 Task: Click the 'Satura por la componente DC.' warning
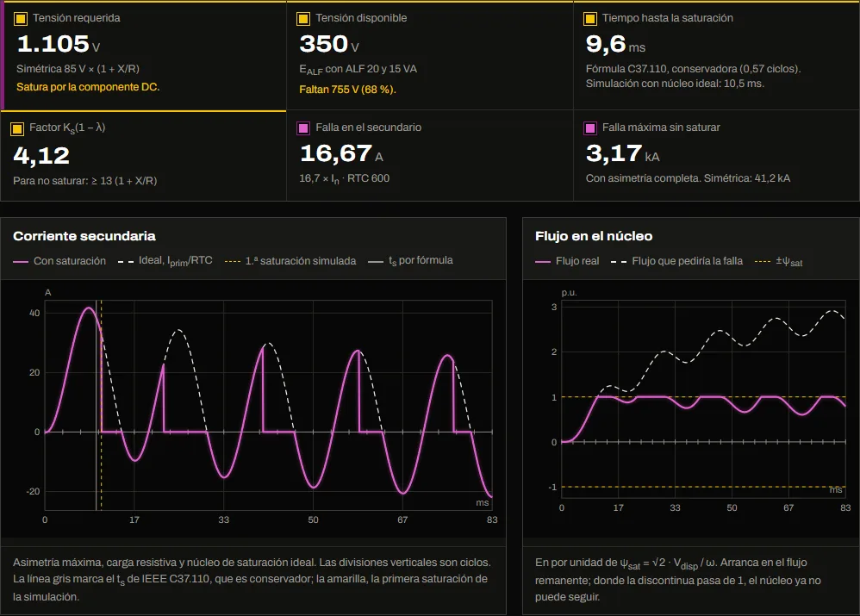tap(88, 87)
